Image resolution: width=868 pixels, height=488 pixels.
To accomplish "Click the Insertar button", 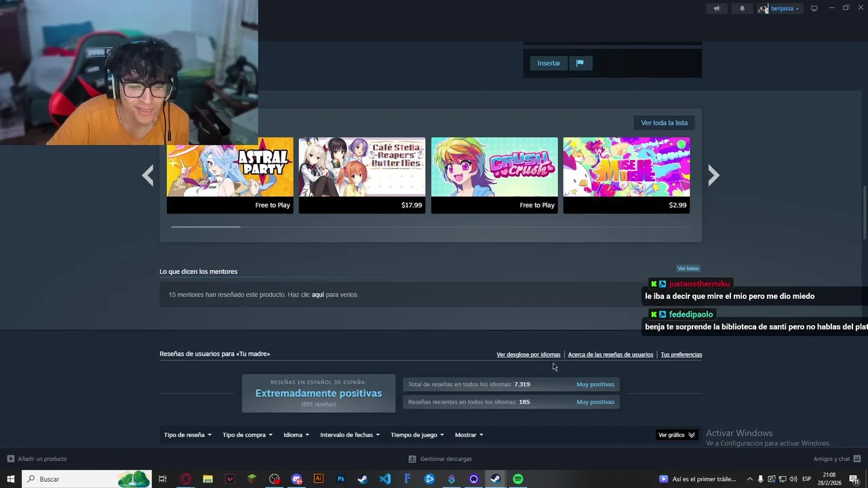I will point(549,63).
